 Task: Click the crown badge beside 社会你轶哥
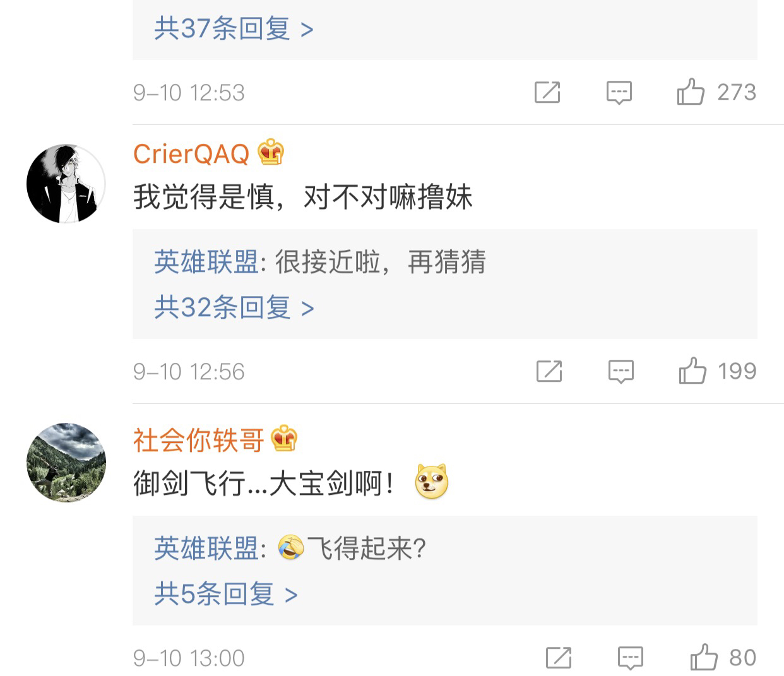[284, 439]
